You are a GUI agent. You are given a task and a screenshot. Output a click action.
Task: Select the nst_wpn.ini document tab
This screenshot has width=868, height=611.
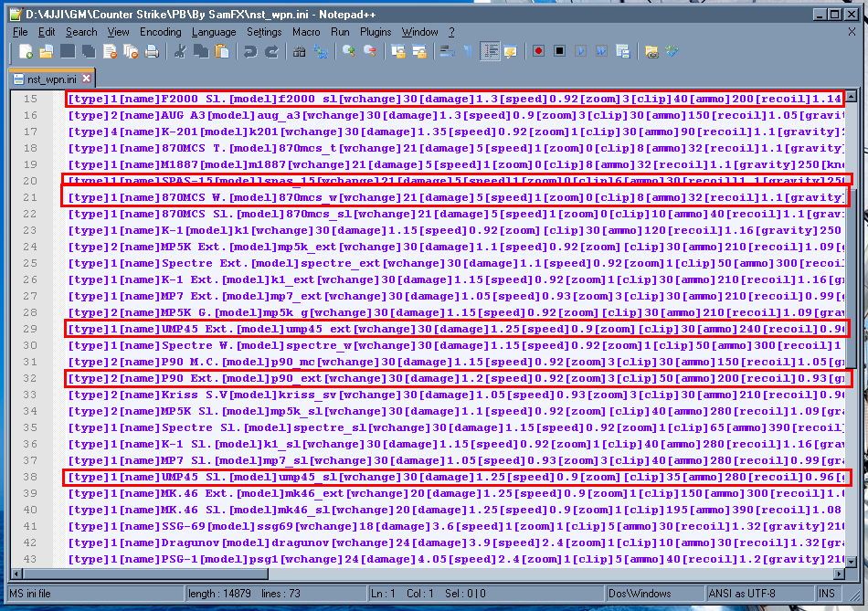click(52, 79)
